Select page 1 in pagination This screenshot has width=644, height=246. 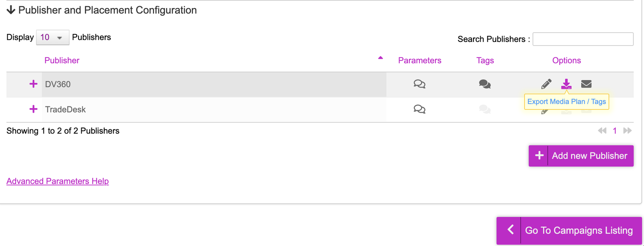pyautogui.click(x=615, y=131)
